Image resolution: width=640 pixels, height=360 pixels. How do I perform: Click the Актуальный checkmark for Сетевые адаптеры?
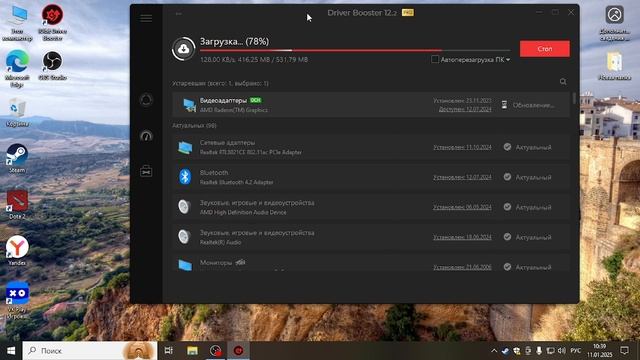tap(507, 147)
